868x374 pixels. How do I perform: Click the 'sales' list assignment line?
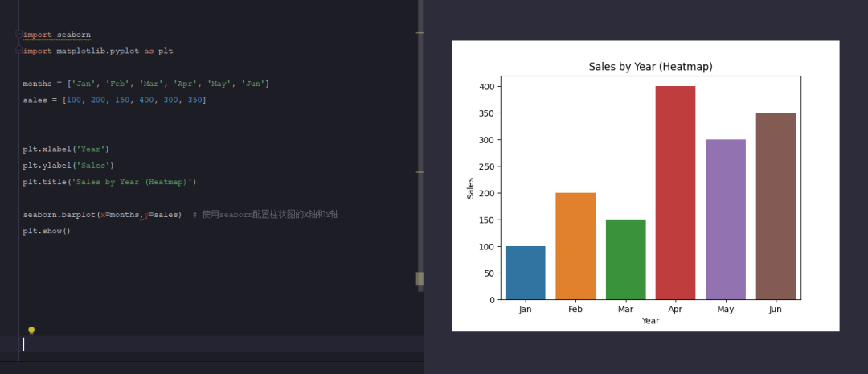[x=114, y=100]
